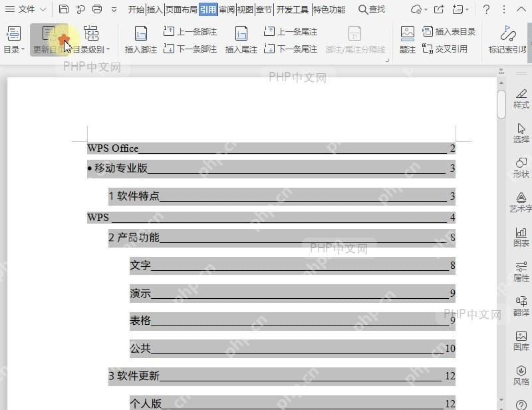Switch to the 审阅 tab
The image size is (532, 410).
point(227,9)
